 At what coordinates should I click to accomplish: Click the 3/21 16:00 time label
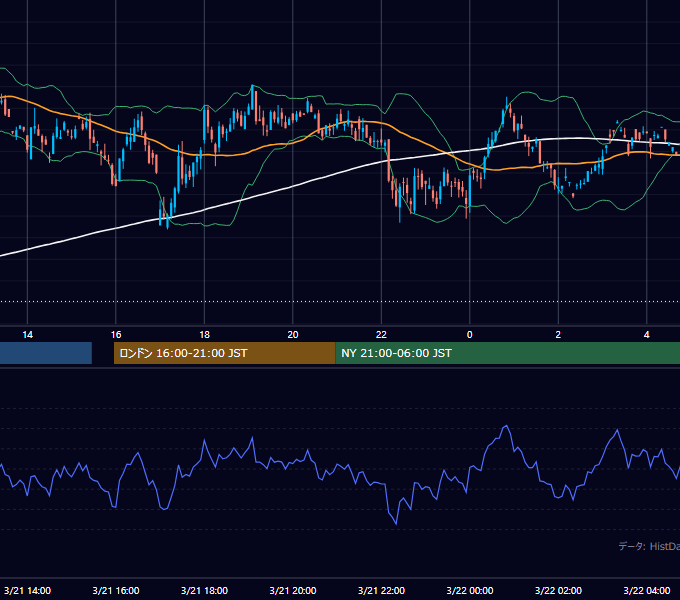116,590
